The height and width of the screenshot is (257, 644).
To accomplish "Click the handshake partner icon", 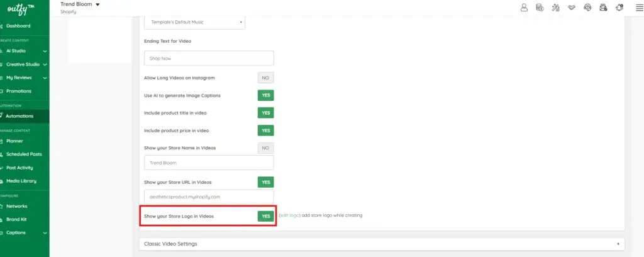I will tap(572, 8).
